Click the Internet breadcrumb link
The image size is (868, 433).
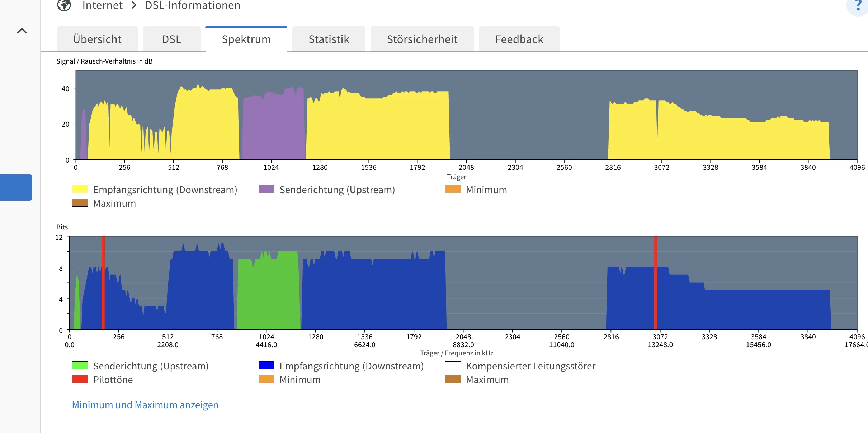coord(102,5)
